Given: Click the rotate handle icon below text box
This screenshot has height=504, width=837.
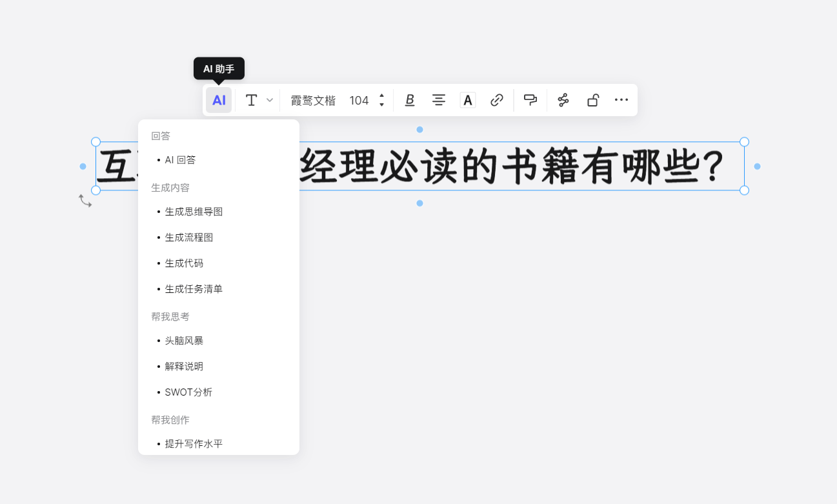Looking at the screenshot, I should (x=85, y=201).
